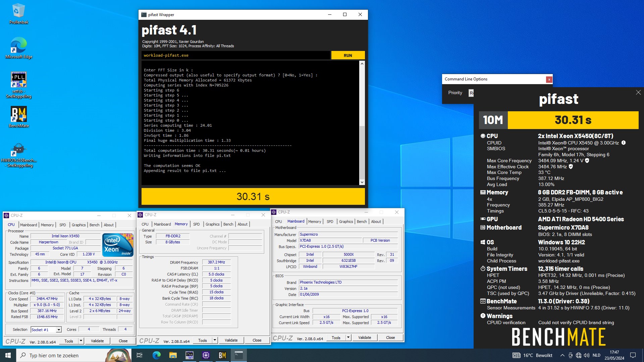The image size is (644, 362).
Task: Open File Explorer from the taskbar
Action: pos(173,355)
